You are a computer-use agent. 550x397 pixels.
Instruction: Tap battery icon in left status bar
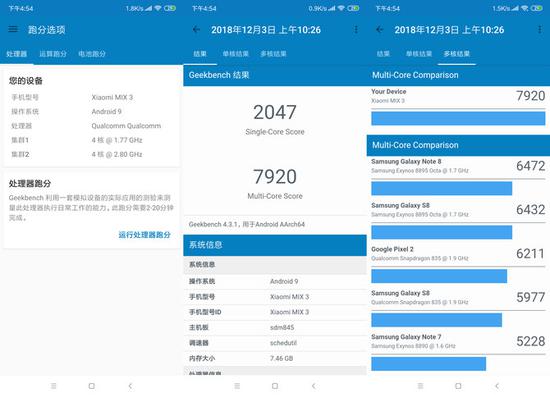click(170, 8)
